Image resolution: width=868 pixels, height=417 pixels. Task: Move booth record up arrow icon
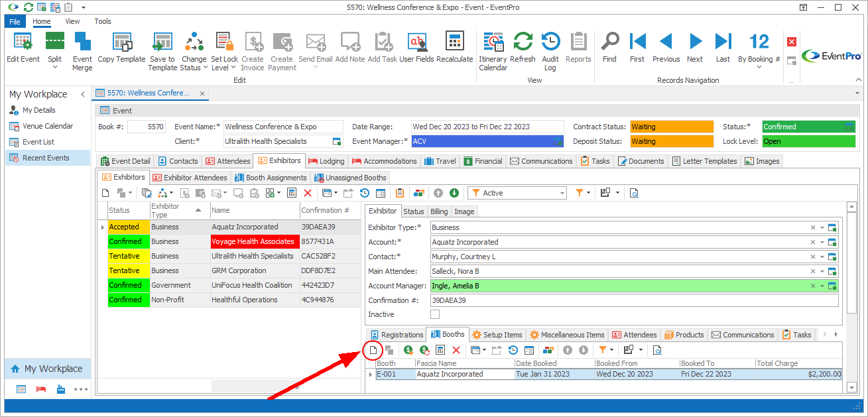[x=568, y=350]
